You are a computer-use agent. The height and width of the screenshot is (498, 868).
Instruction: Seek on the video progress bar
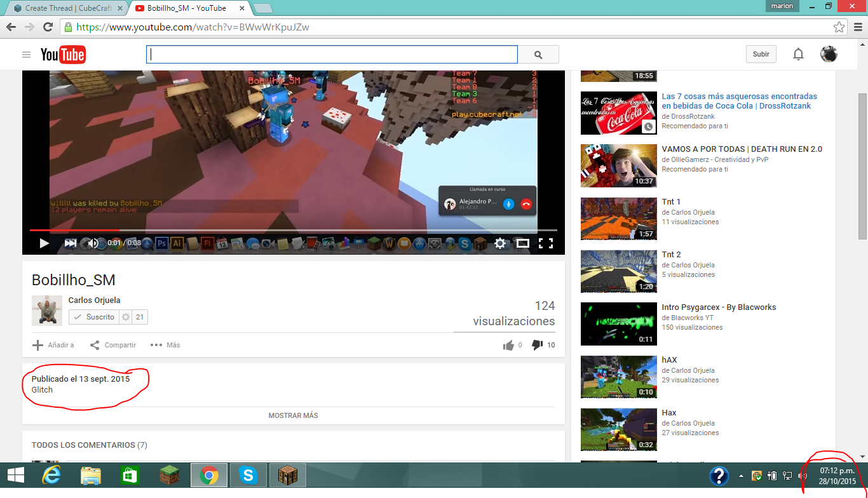coord(293,230)
